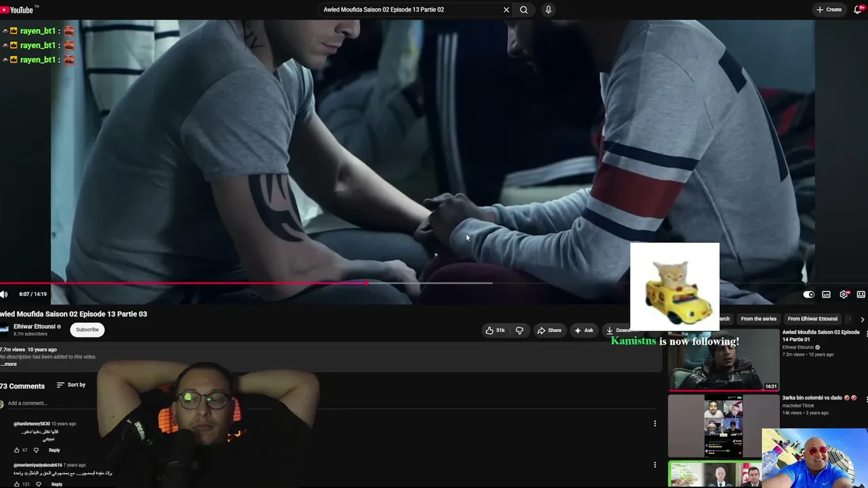This screenshot has height=488, width=868.
Task: Dislike the comment from @hanietunsy5830
Action: (36, 450)
